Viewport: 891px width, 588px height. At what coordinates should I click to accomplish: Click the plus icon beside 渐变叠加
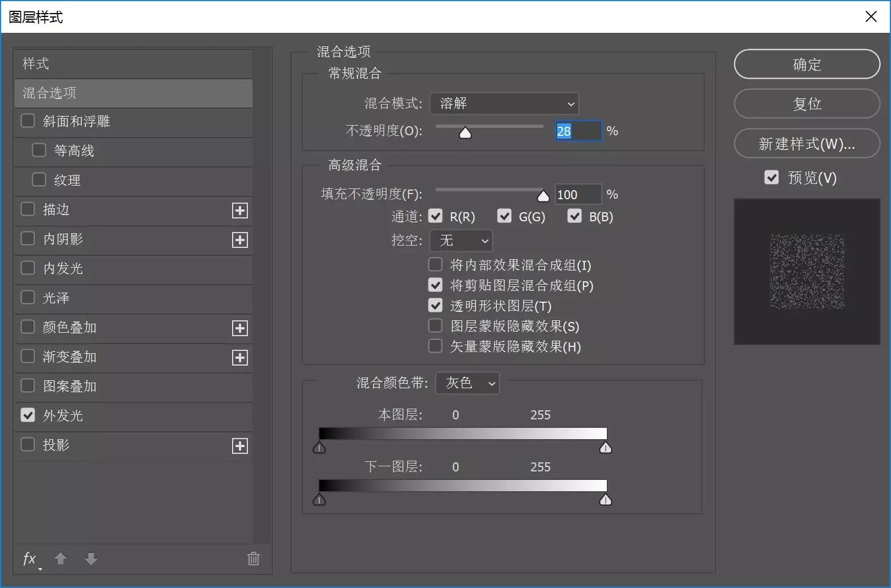point(240,358)
